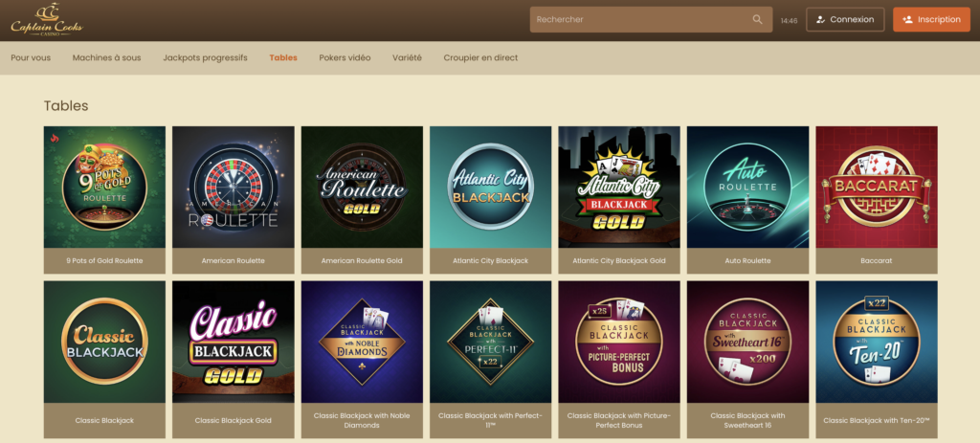Viewport: 980px width, 443px height.
Task: Select the Tables tab
Action: pyautogui.click(x=283, y=57)
